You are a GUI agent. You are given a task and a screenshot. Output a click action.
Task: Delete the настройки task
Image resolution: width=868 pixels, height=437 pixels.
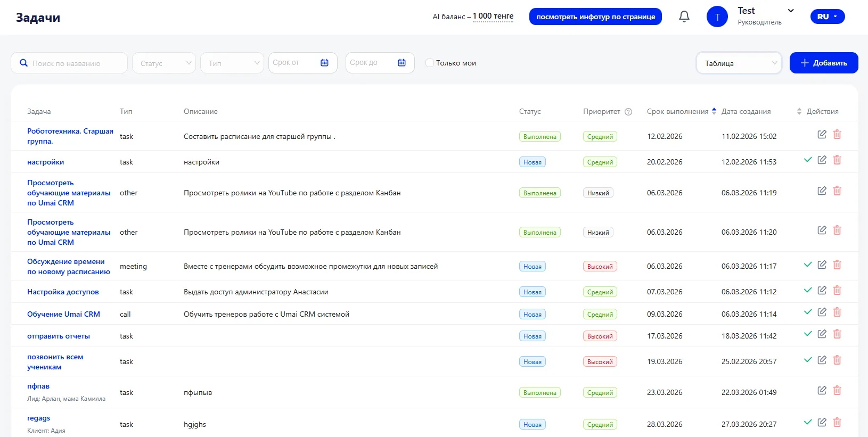(x=837, y=160)
